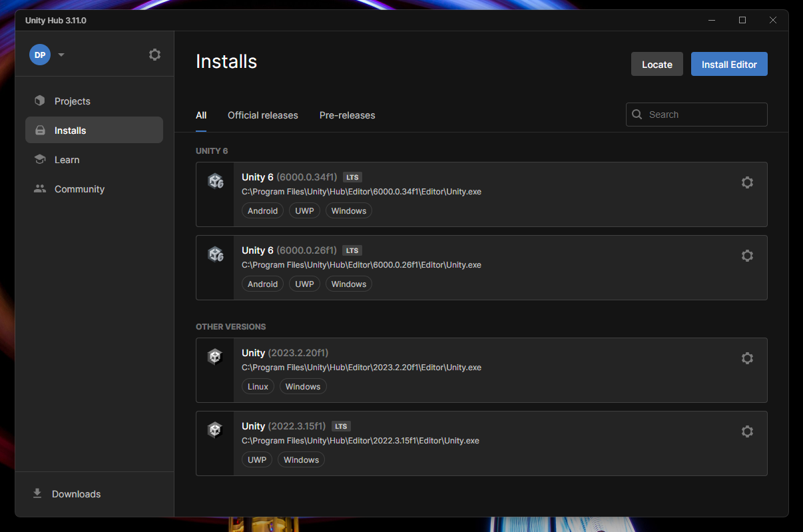
Task: Click the Locate button
Action: pyautogui.click(x=657, y=64)
